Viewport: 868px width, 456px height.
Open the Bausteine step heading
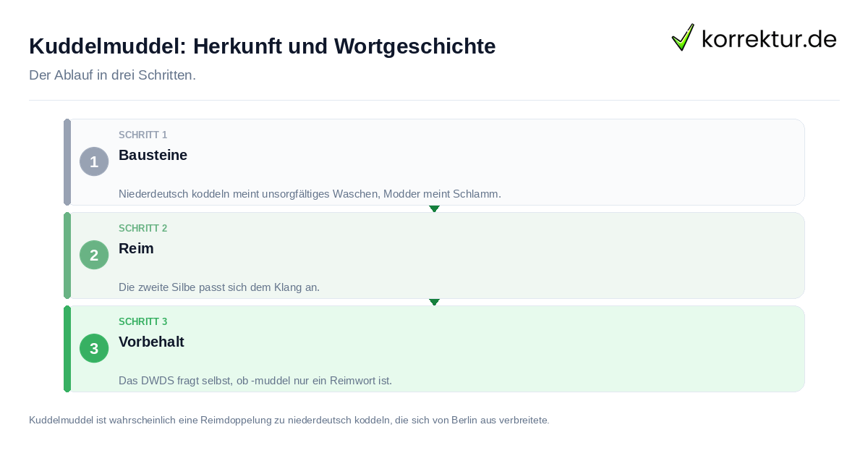[x=153, y=155]
